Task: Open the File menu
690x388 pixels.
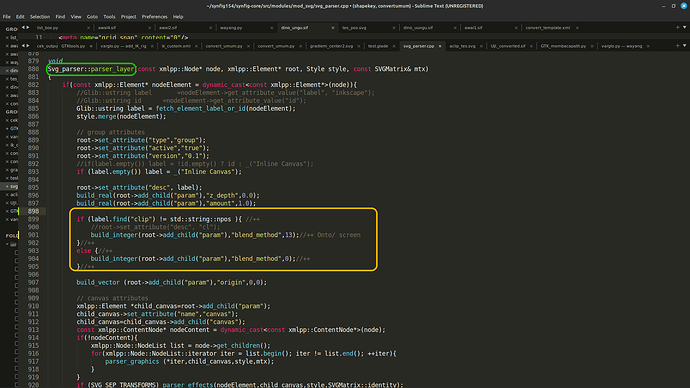Action: (7, 17)
